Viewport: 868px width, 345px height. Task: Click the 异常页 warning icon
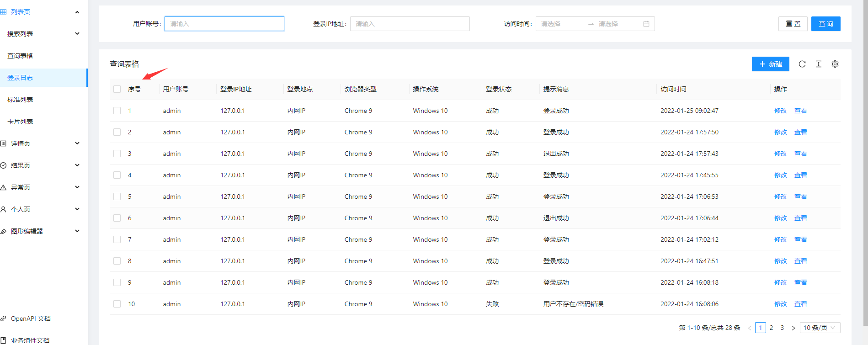pos(3,187)
